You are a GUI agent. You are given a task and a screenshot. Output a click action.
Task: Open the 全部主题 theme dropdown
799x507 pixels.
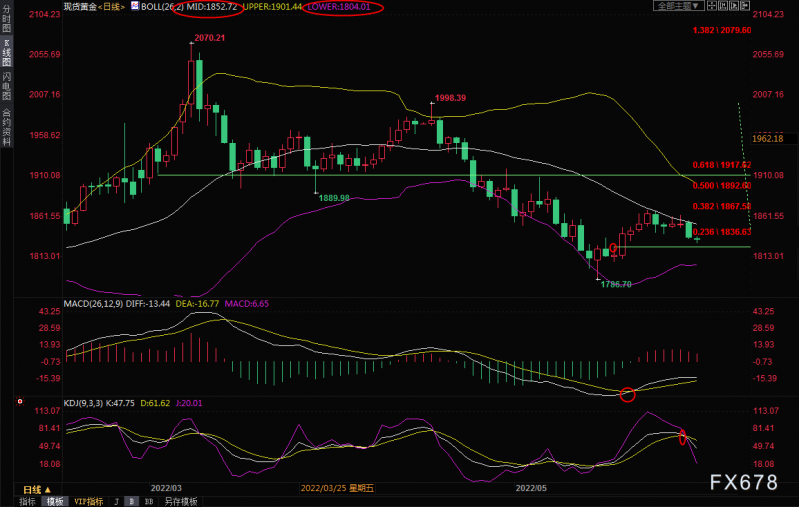tap(679, 6)
